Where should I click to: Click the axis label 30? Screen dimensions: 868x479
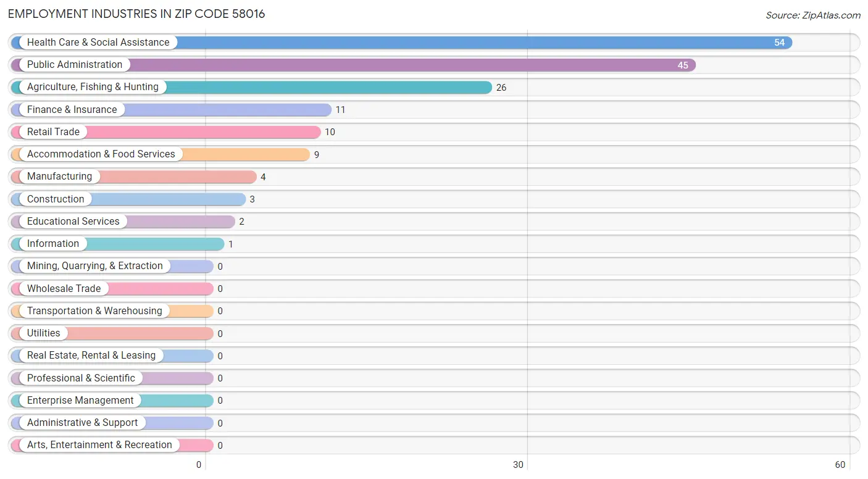point(519,465)
